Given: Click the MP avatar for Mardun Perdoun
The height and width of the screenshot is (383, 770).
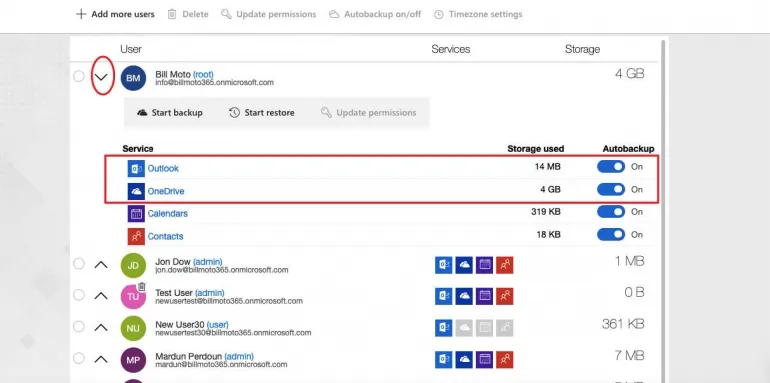Looking at the screenshot, I should point(133,360).
